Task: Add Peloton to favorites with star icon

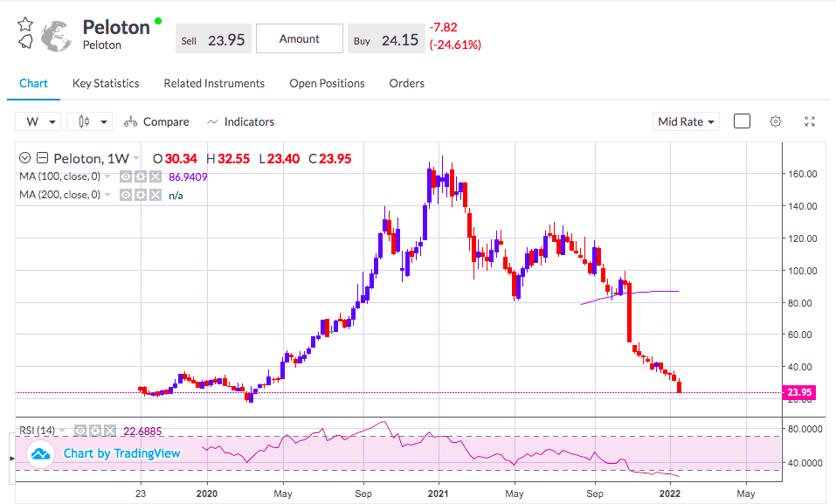Action: (25, 24)
